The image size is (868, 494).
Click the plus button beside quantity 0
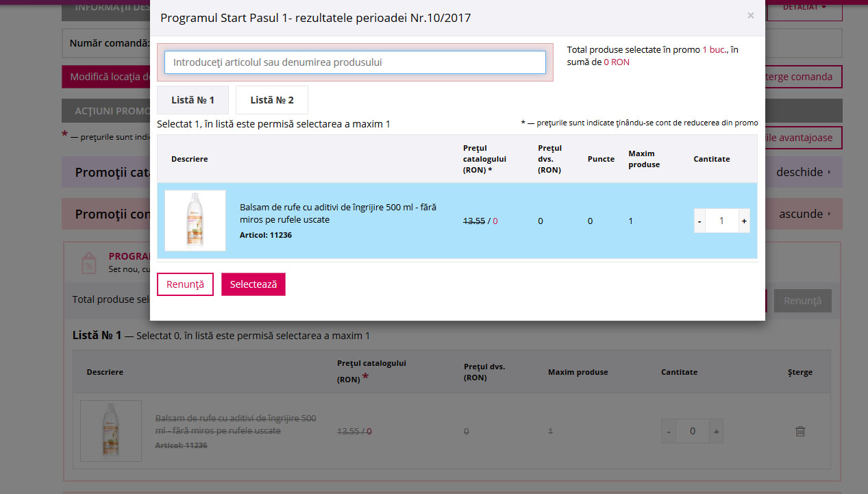(x=716, y=431)
